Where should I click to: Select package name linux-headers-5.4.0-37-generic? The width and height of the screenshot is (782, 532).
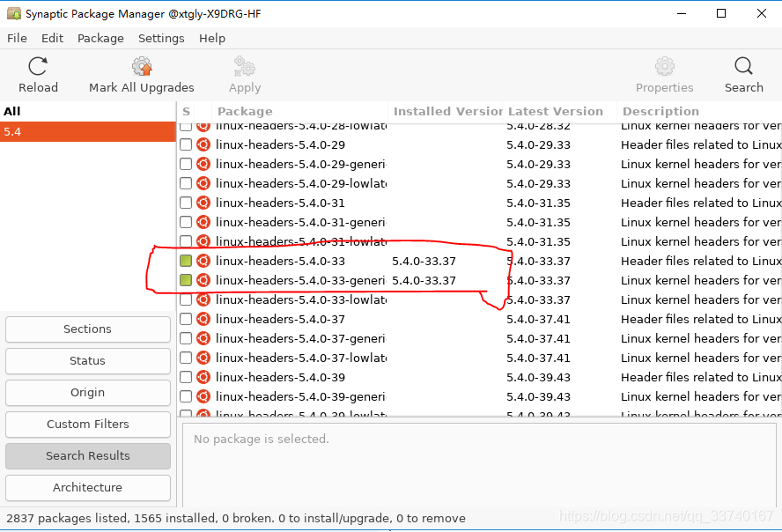pyautogui.click(x=300, y=338)
